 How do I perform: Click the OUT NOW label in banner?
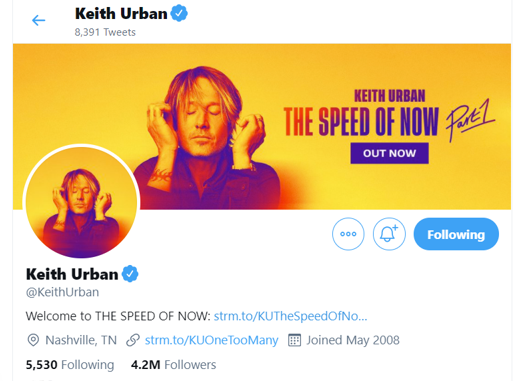click(x=389, y=153)
